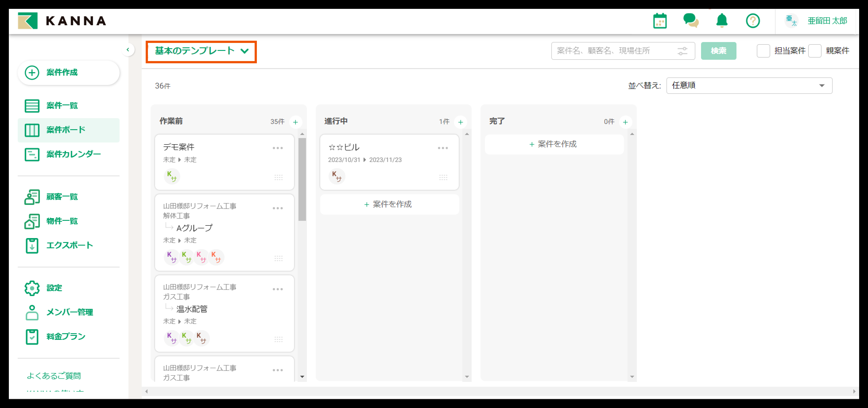Collapse the left sidebar with chevron

pos(128,50)
